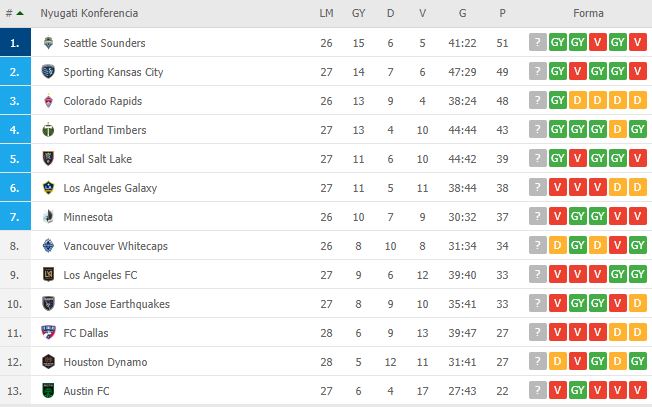Open the Vancouver Whitecaps team link
Image resolution: width=652 pixels, height=407 pixels.
(x=116, y=246)
